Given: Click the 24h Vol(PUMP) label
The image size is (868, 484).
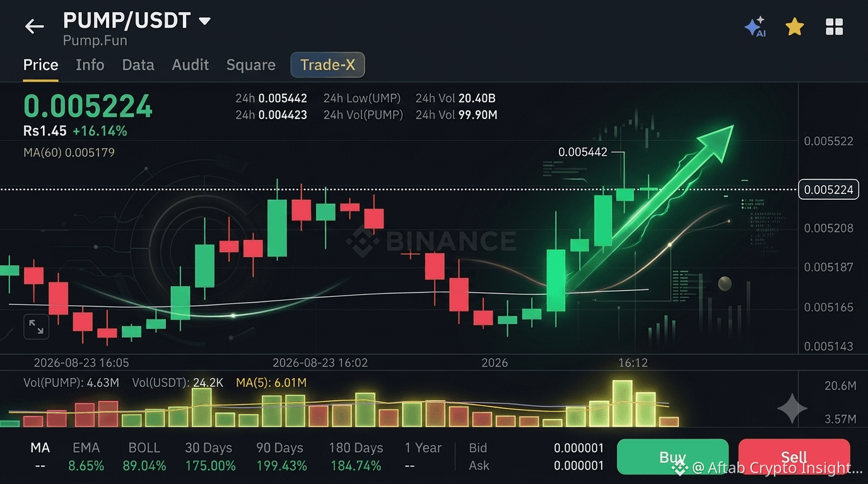Looking at the screenshot, I should [363, 115].
